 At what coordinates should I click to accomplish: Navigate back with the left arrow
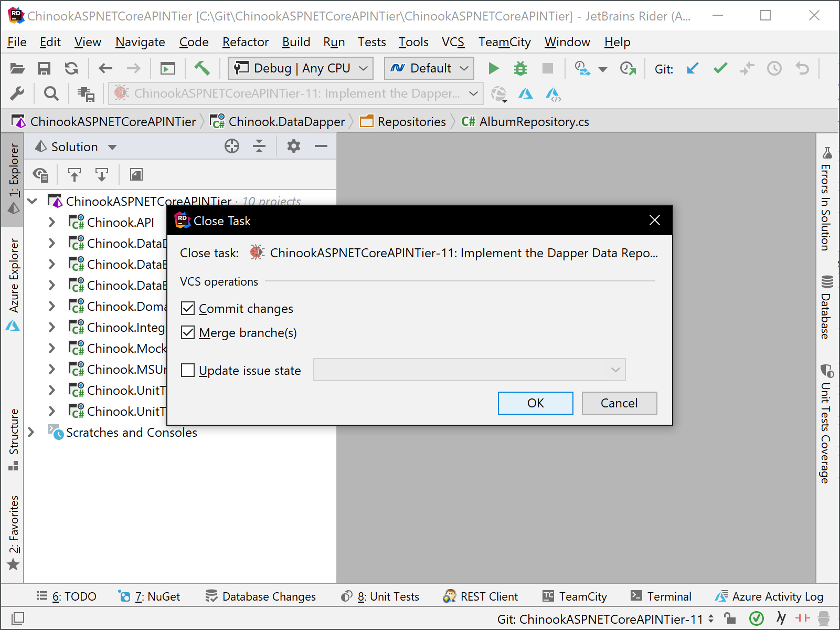(105, 68)
